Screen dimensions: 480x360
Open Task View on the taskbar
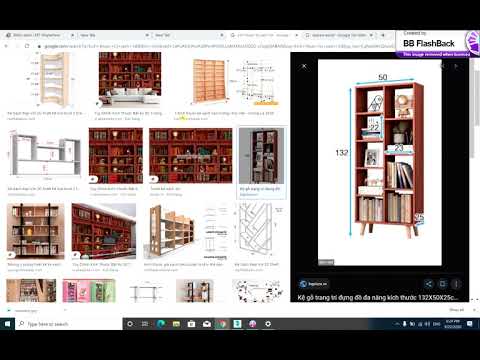click(x=145, y=324)
